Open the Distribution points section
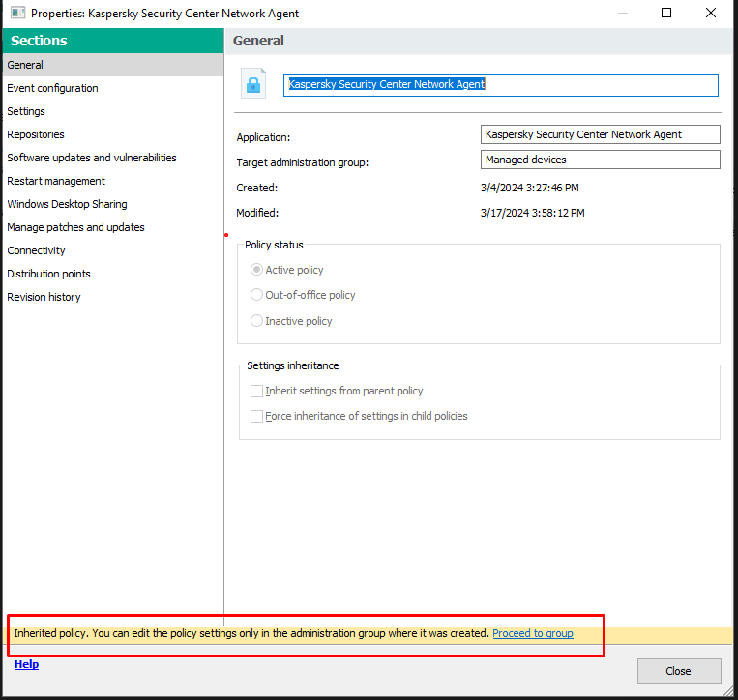Viewport: 738px width, 700px height. pos(113,274)
